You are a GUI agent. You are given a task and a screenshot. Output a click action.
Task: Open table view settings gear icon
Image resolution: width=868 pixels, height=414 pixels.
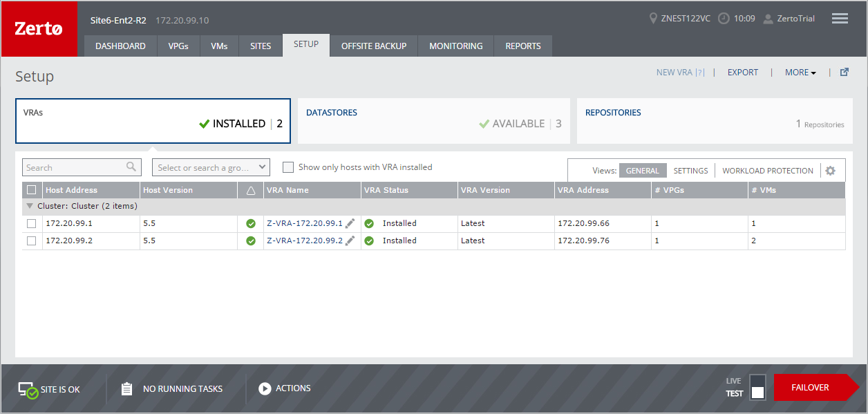point(831,171)
